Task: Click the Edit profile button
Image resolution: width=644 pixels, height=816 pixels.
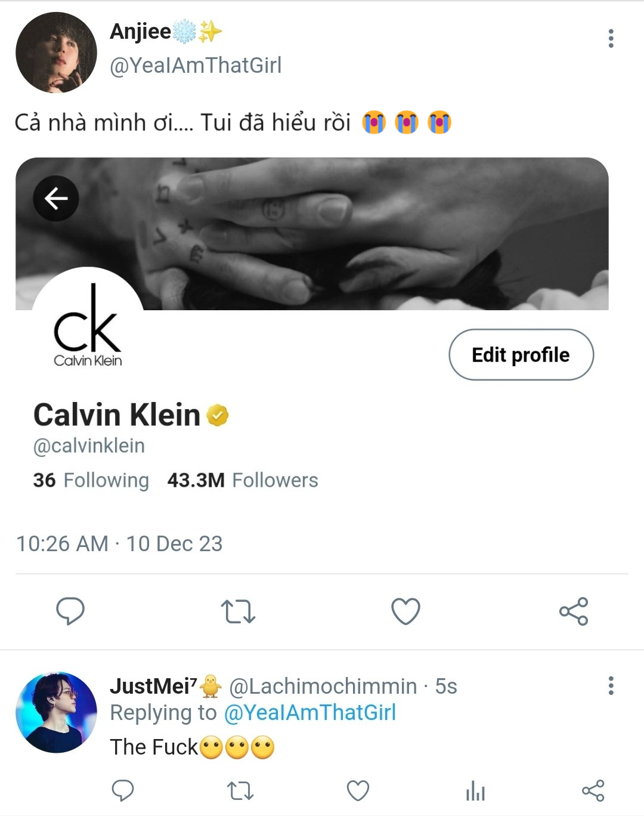Action: tap(521, 355)
